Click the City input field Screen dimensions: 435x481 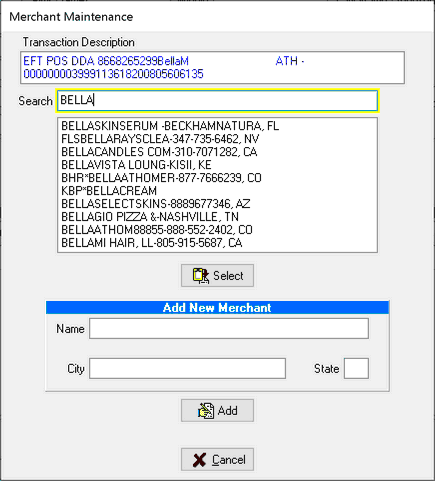[x=187, y=368]
